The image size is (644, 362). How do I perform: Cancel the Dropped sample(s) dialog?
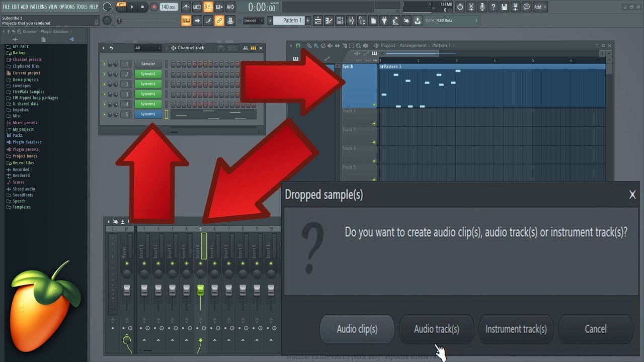click(x=595, y=329)
